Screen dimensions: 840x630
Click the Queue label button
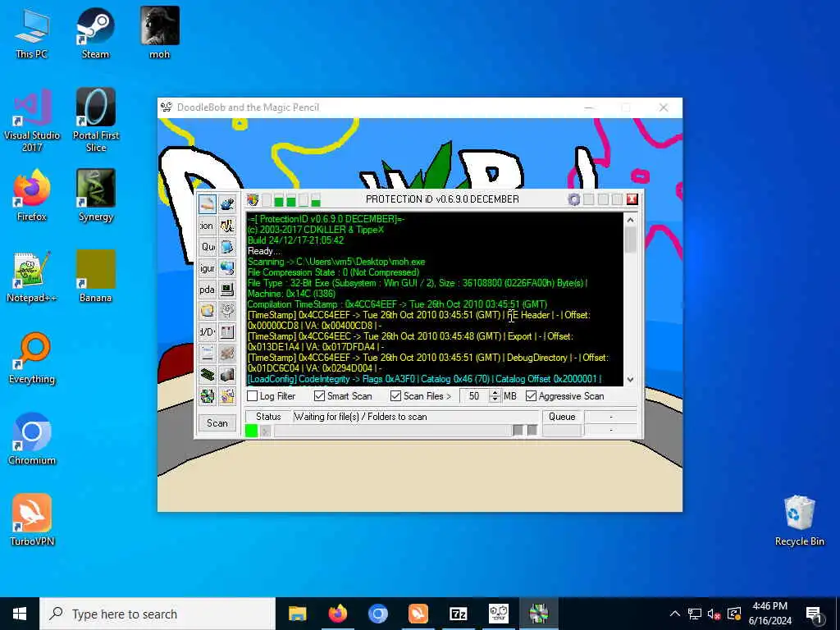click(x=562, y=416)
